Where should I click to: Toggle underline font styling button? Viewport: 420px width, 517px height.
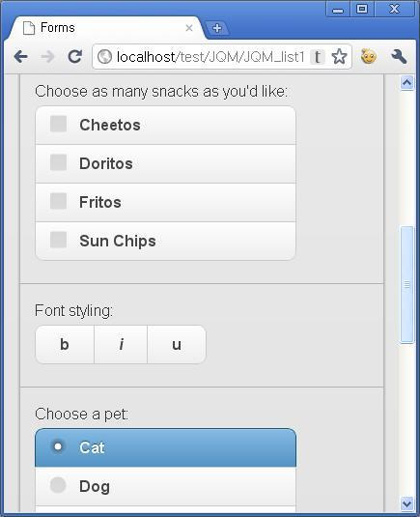click(177, 345)
